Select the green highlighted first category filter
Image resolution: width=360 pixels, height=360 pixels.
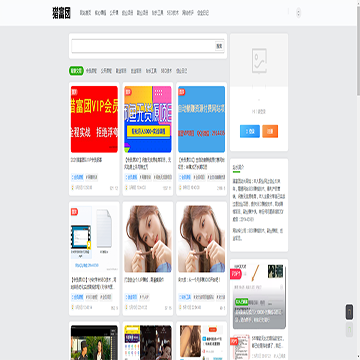(x=76, y=71)
